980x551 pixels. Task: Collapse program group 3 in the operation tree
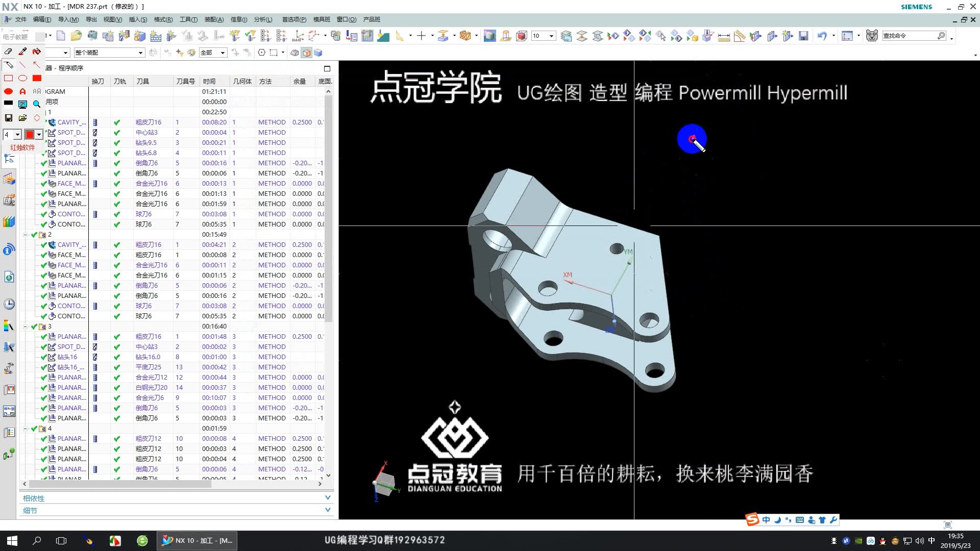click(x=26, y=327)
